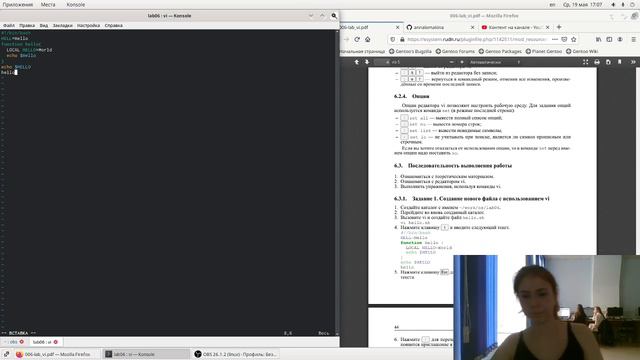Open Firefox account icon
640x360 pixels.
coord(620,39)
